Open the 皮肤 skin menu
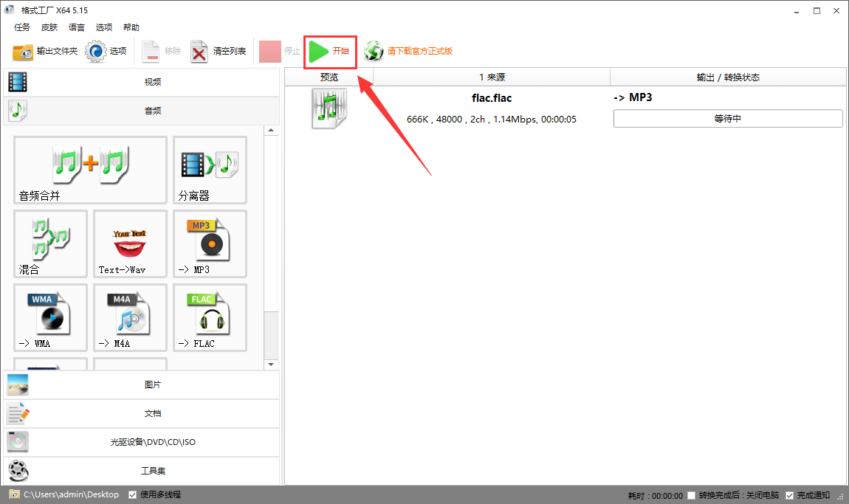849x504 pixels. (49, 27)
